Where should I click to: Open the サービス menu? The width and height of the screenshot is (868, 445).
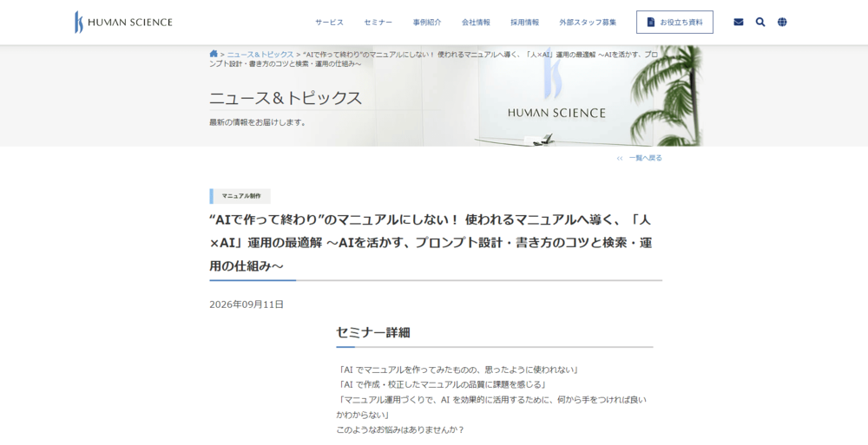coord(329,23)
